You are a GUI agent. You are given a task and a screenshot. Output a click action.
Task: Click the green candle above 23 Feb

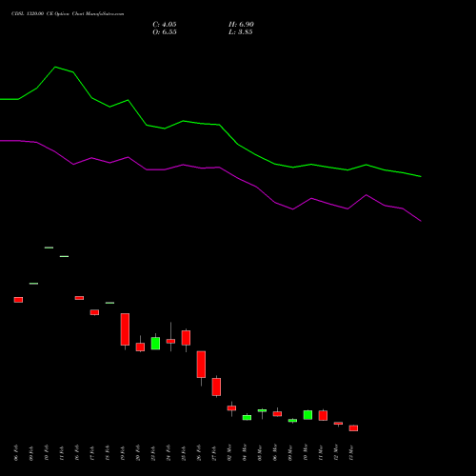(x=155, y=344)
